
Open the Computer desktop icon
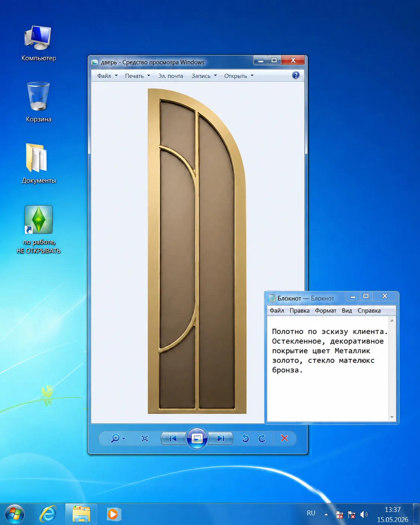coord(38,43)
